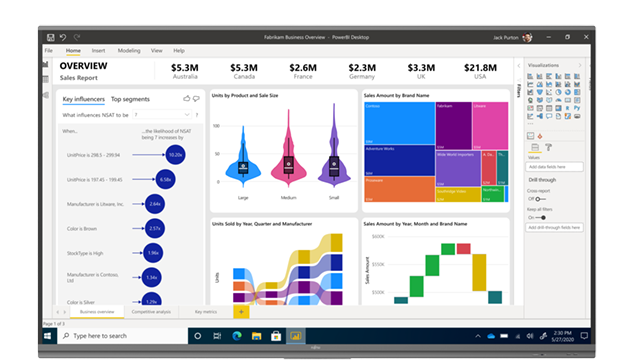The height and width of the screenshot is (360, 640).
Task: Open the Key metrics page tab
Action: [206, 312]
